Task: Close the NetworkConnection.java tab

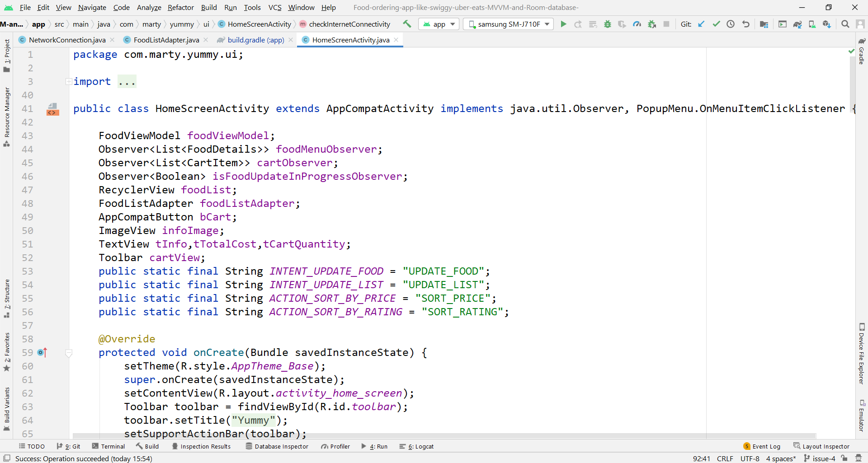Action: pyautogui.click(x=112, y=40)
